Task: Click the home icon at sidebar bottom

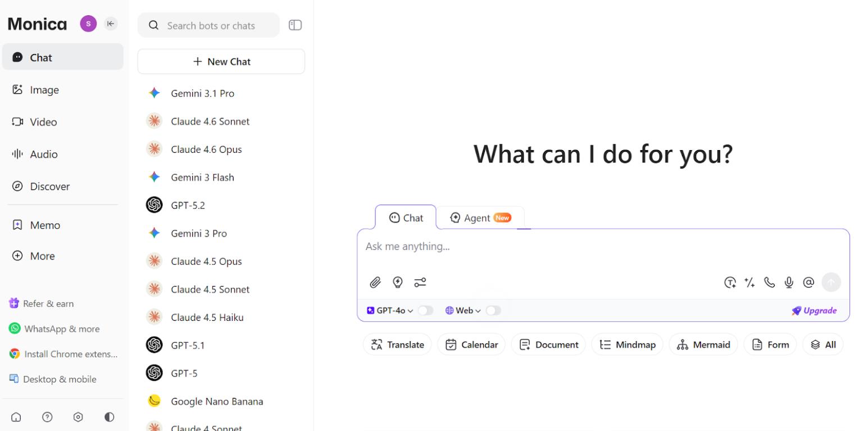Action: coord(16,417)
